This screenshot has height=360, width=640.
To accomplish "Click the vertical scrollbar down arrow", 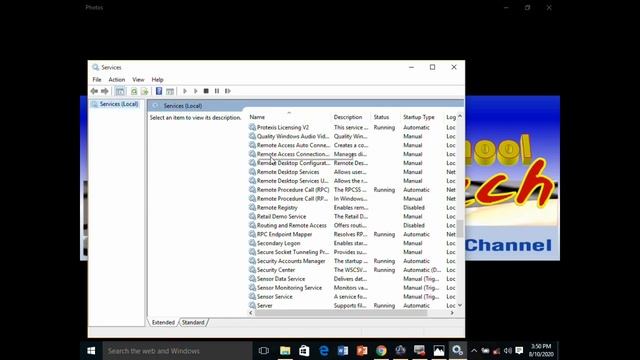I will tap(460, 305).
